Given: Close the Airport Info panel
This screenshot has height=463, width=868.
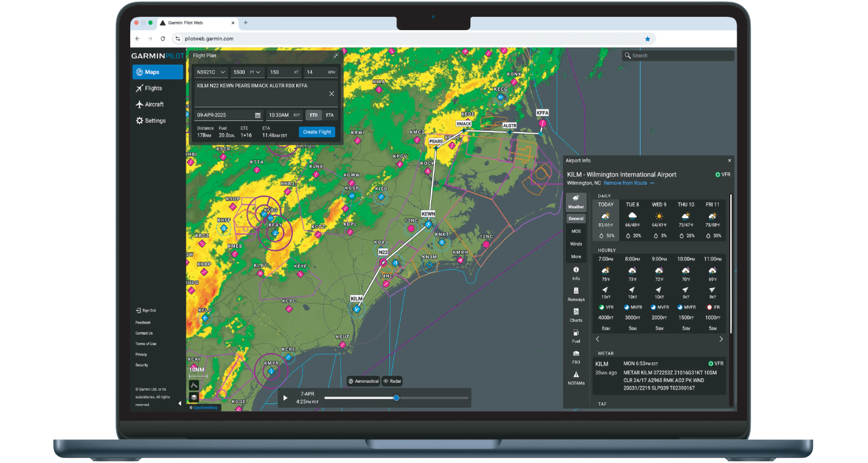Looking at the screenshot, I should coord(729,160).
